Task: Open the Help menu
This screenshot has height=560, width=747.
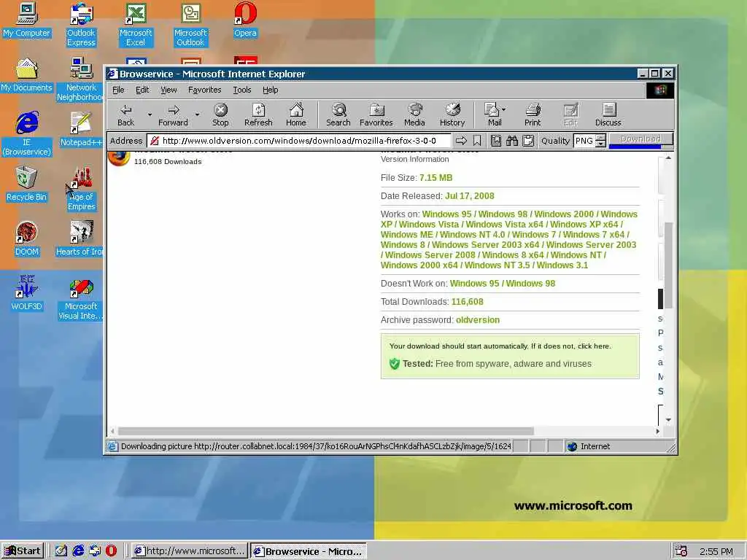Action: [x=270, y=90]
